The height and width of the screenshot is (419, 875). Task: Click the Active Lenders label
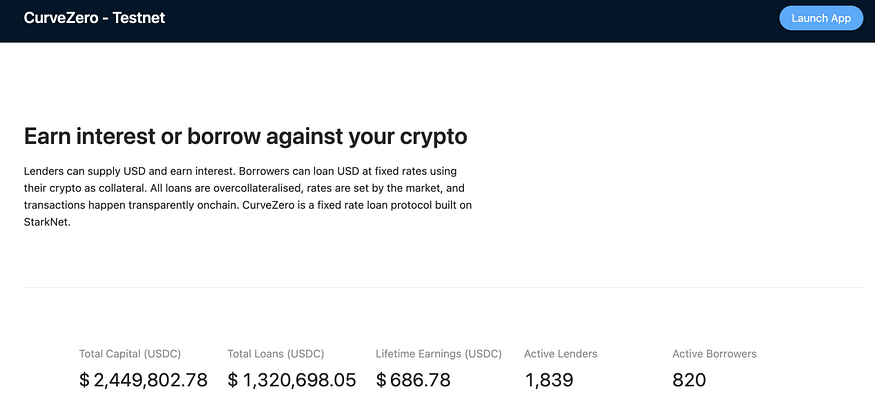561,354
